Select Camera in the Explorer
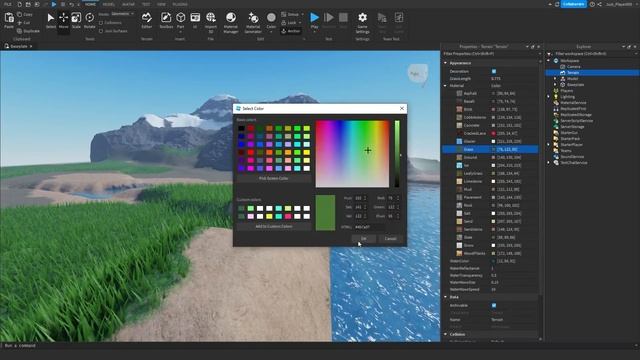The width and height of the screenshot is (640, 360). click(573, 67)
